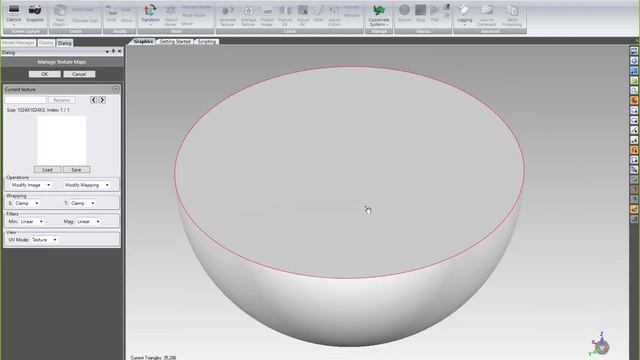The width and height of the screenshot is (640, 360).
Task: Click the Play macro button
Action: (x=435, y=14)
